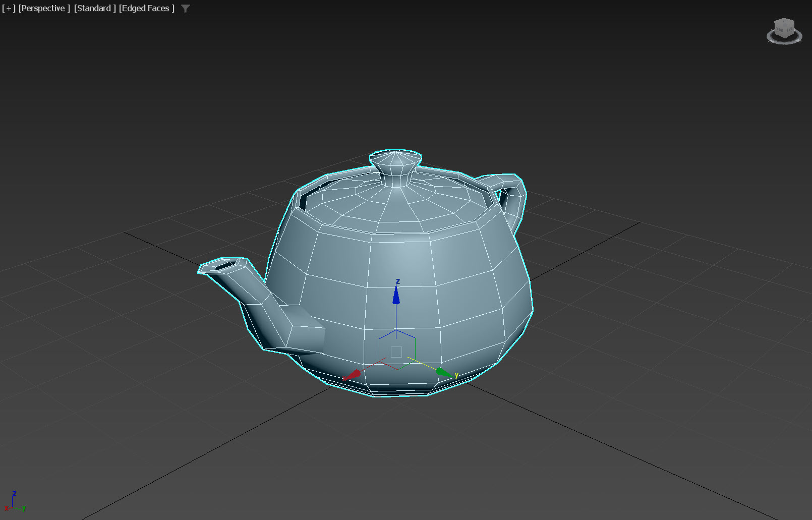Click the viewport filter funnel icon

click(x=186, y=9)
